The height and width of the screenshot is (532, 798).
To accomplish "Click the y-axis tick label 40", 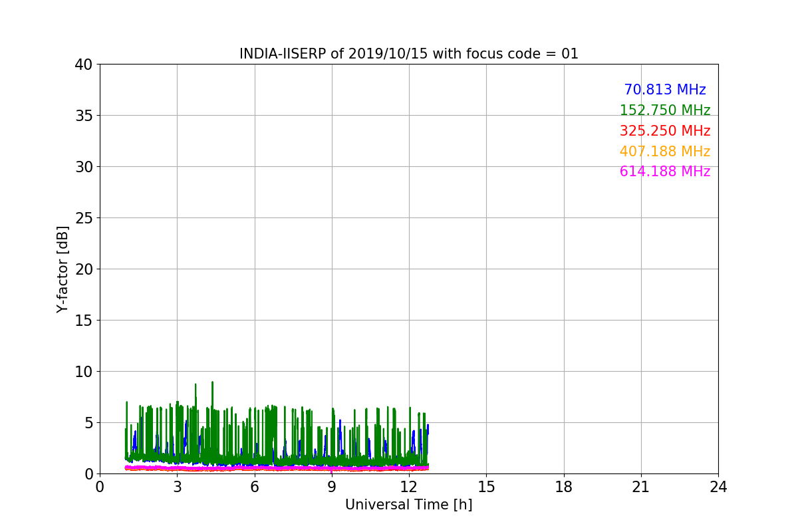I will click(84, 65).
